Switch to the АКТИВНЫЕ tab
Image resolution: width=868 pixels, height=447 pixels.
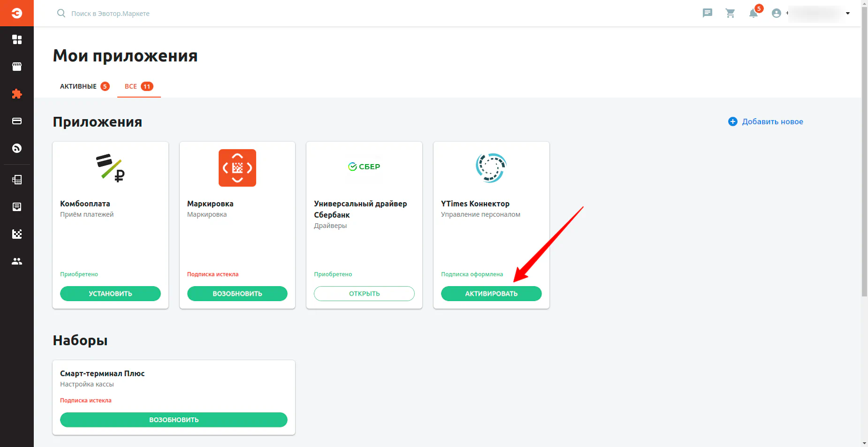coord(84,86)
